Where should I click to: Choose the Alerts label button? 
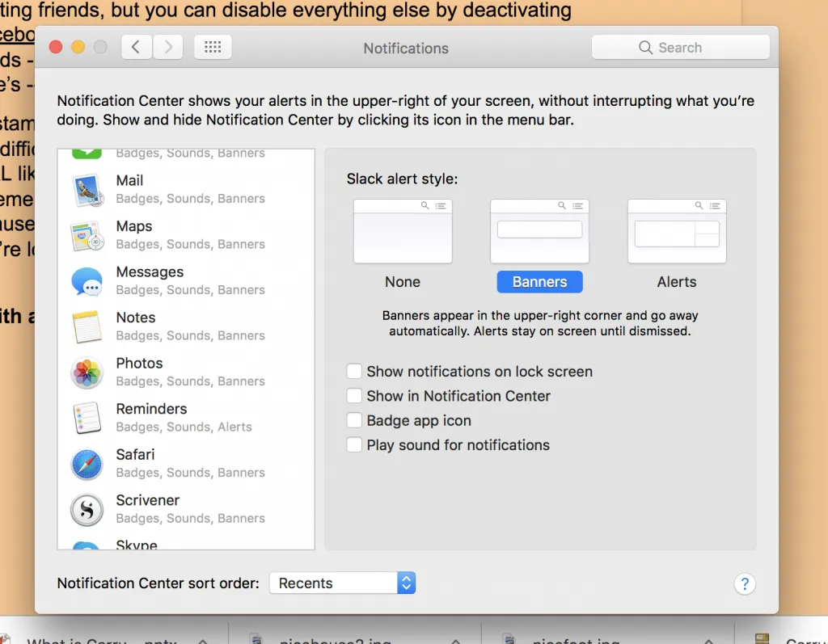677,282
